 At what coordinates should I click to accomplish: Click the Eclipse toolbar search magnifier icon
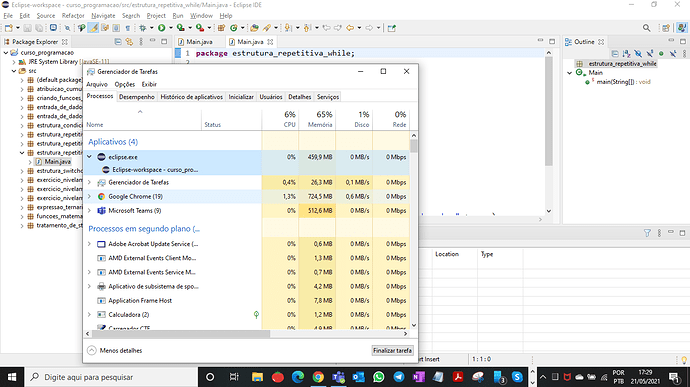(646, 28)
